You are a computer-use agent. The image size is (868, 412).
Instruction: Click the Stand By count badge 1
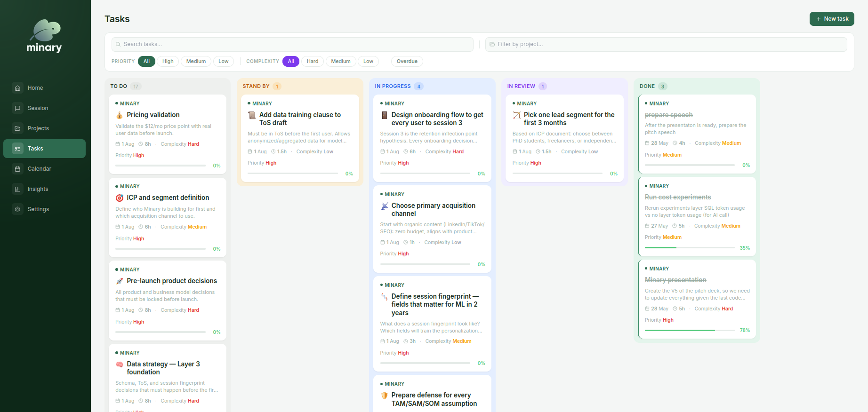coord(277,87)
